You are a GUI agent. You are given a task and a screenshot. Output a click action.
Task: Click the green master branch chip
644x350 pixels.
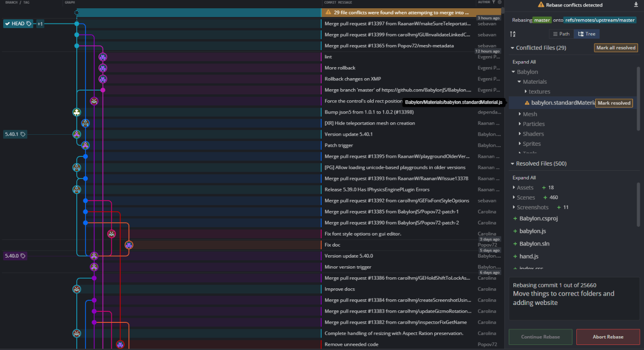542,20
